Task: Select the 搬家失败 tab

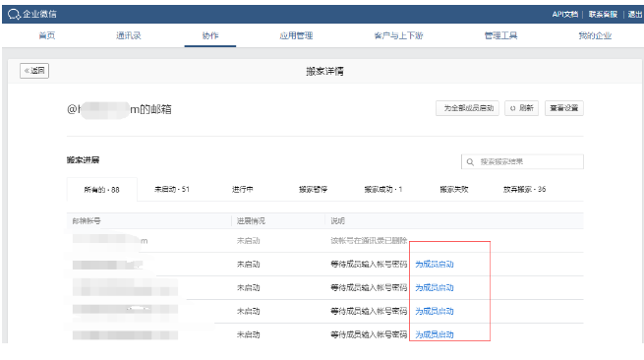Action: (x=454, y=189)
